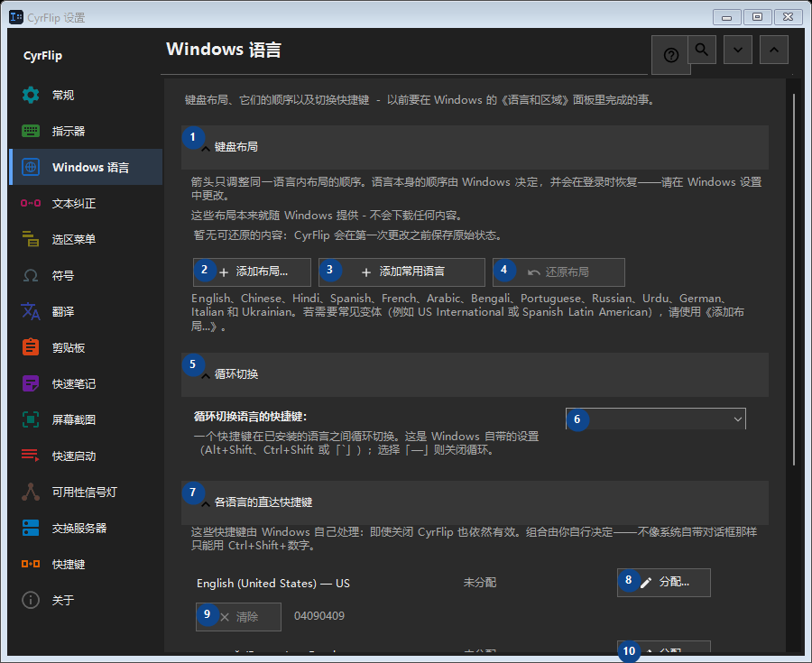Open the 循环切换语言的快捷键 dropdown
Image resolution: width=812 pixels, height=663 pixels.
pyautogui.click(x=656, y=419)
